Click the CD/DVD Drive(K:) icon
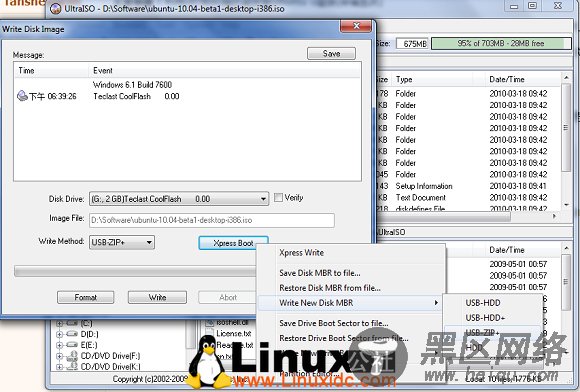Image resolution: width=580 pixels, height=392 pixels. (x=72, y=366)
